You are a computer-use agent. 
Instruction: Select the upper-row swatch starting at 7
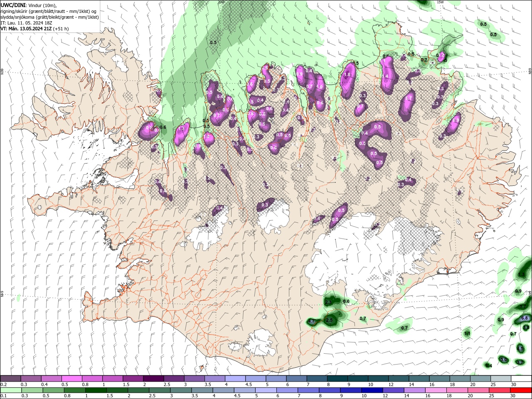316,379
